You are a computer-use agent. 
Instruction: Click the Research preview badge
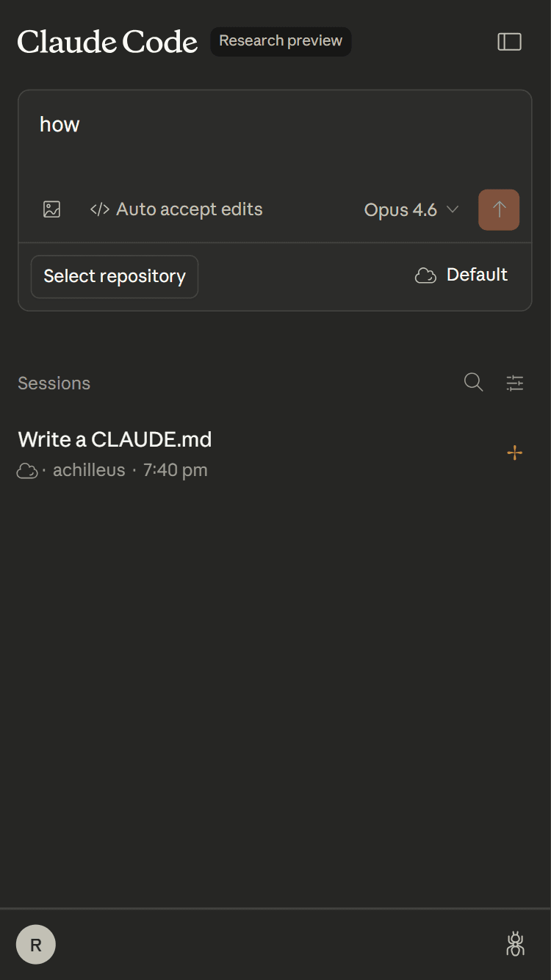click(x=281, y=41)
